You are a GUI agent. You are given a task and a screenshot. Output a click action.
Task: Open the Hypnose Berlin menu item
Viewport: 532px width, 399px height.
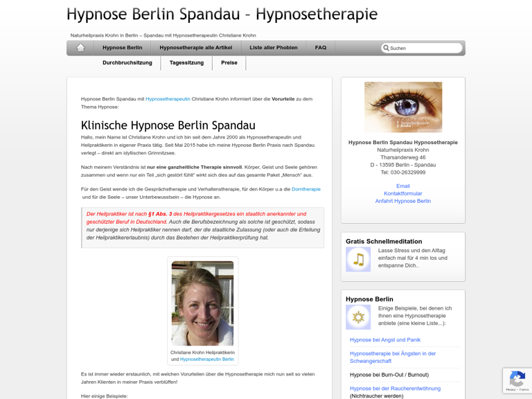point(122,48)
